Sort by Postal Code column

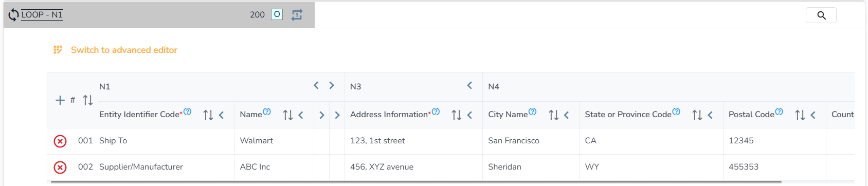pos(800,115)
